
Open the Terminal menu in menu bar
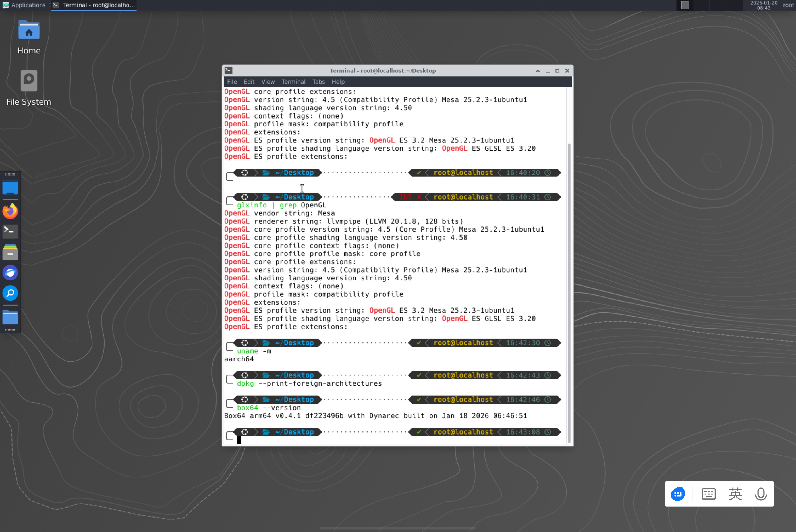[x=293, y=82]
